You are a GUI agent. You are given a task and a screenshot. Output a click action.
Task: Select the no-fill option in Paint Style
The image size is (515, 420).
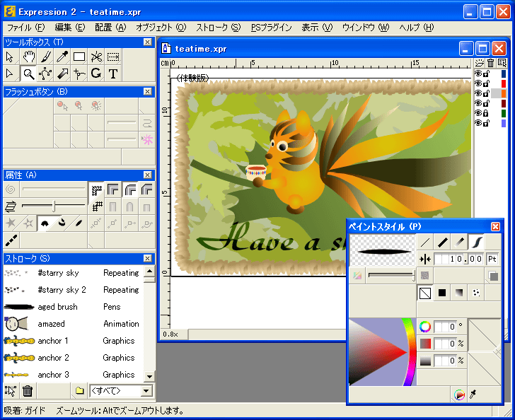click(x=425, y=293)
